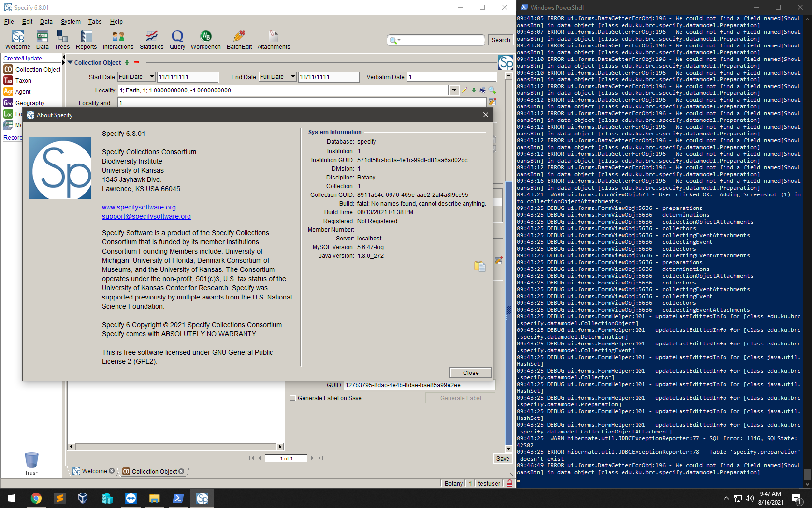The image size is (812, 508).
Task: Add a new locality via the green plus icon
Action: click(x=474, y=90)
